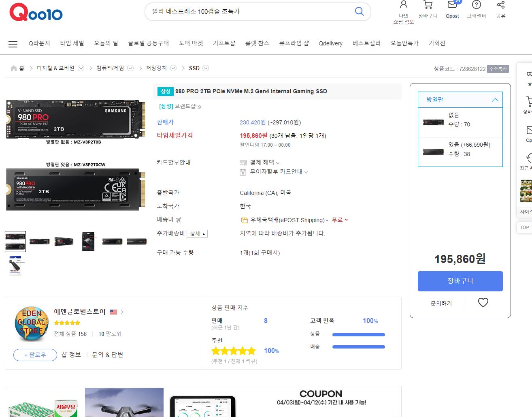This screenshot has height=417, width=532.
Task: Select first product thumbnail with both SSDs
Action: pos(15,242)
